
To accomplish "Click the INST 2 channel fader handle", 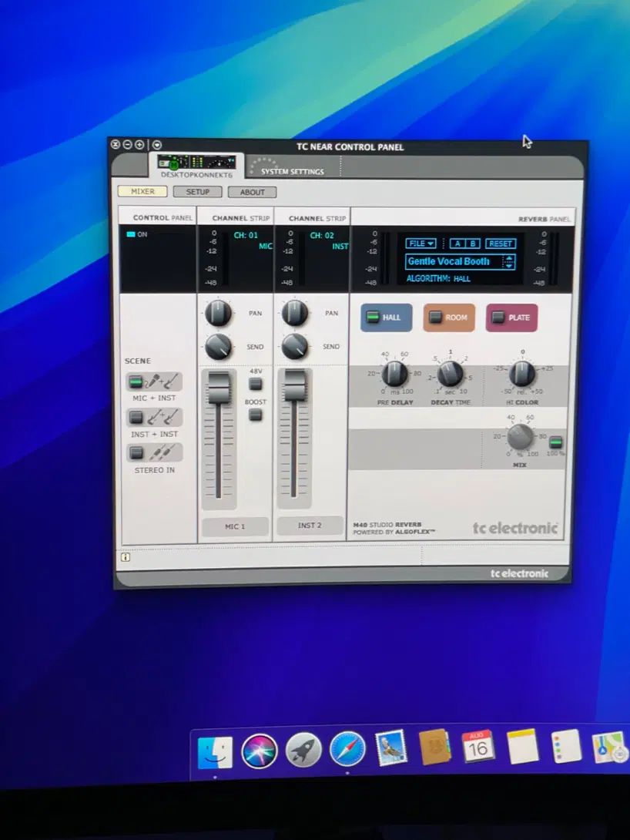I will click(x=294, y=385).
